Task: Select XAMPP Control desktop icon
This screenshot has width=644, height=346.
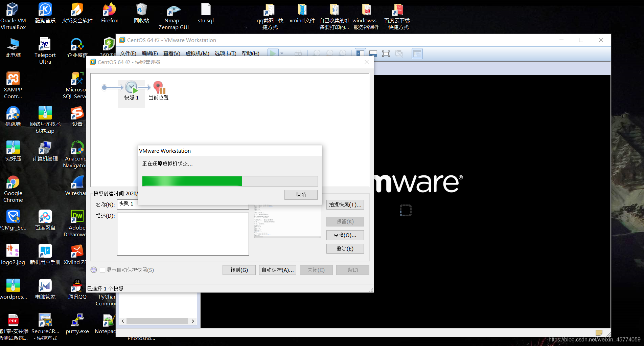Action: [x=13, y=86]
